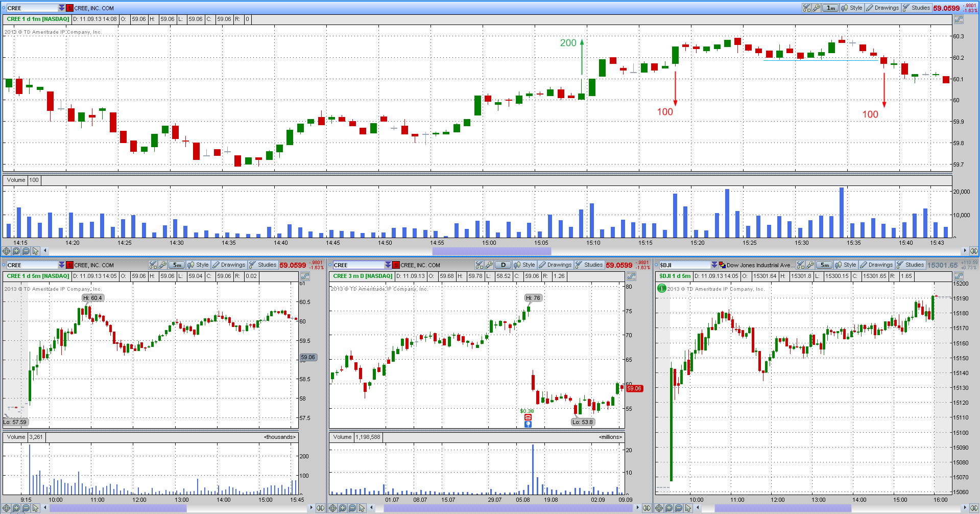Screen dimensions: 980x514
Task: Click the CREE symbol input in the top chart
Action: (32, 8)
